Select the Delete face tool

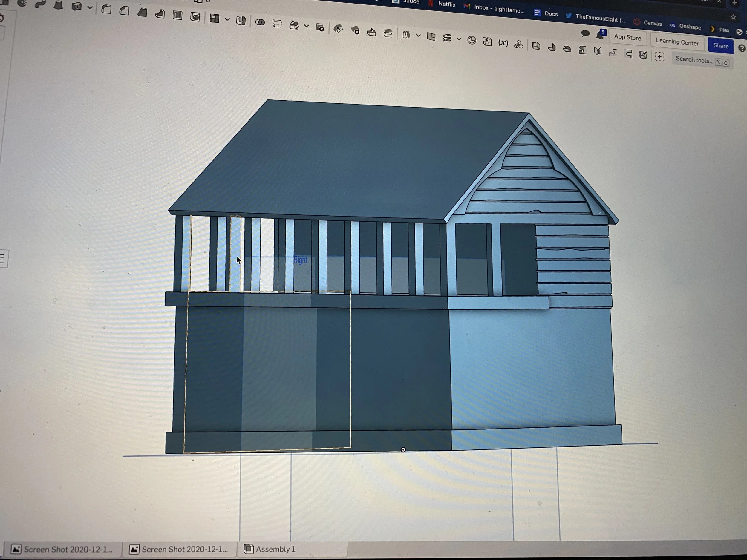tap(355, 30)
